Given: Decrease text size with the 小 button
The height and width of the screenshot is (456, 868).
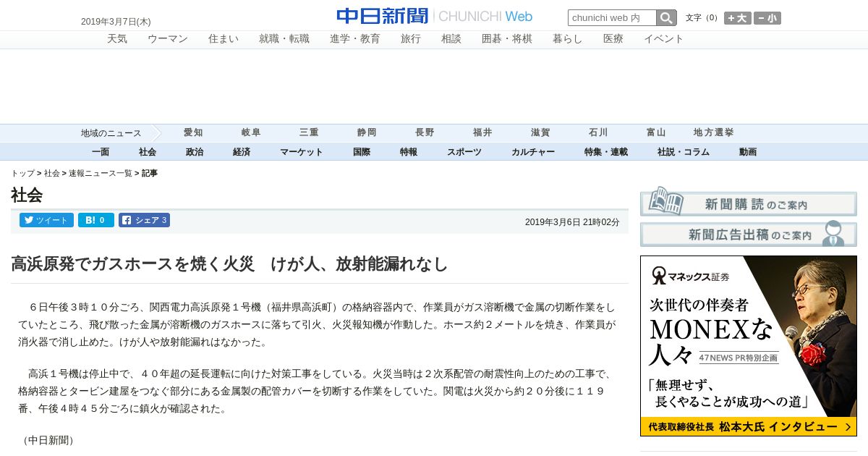Looking at the screenshot, I should point(767,18).
